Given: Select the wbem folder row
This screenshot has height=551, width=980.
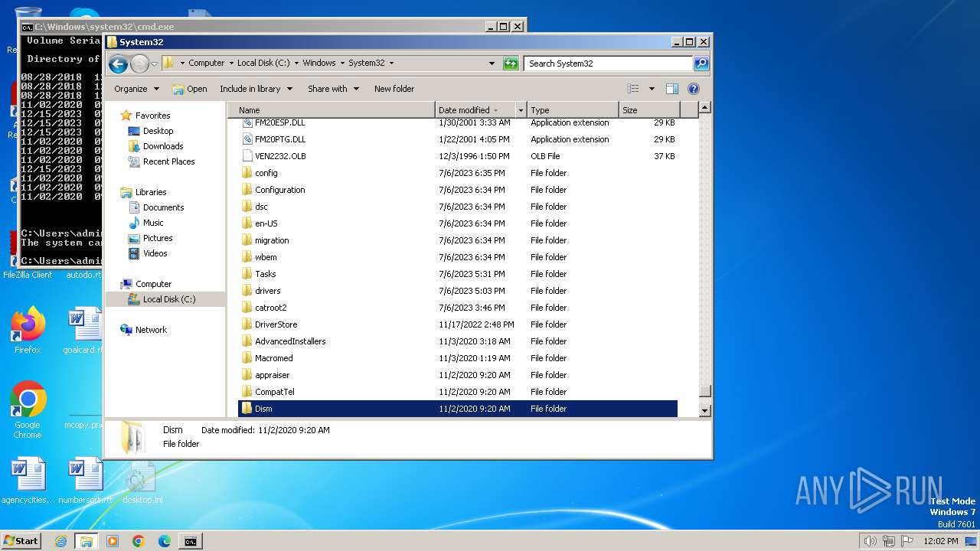Looking at the screenshot, I should [458, 257].
